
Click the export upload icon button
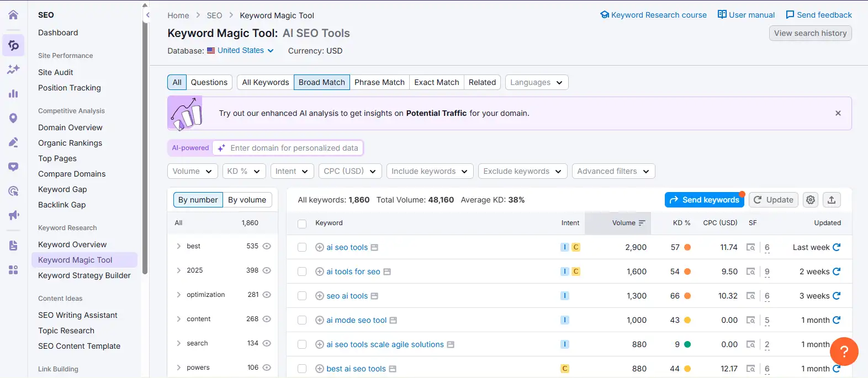[832, 200]
